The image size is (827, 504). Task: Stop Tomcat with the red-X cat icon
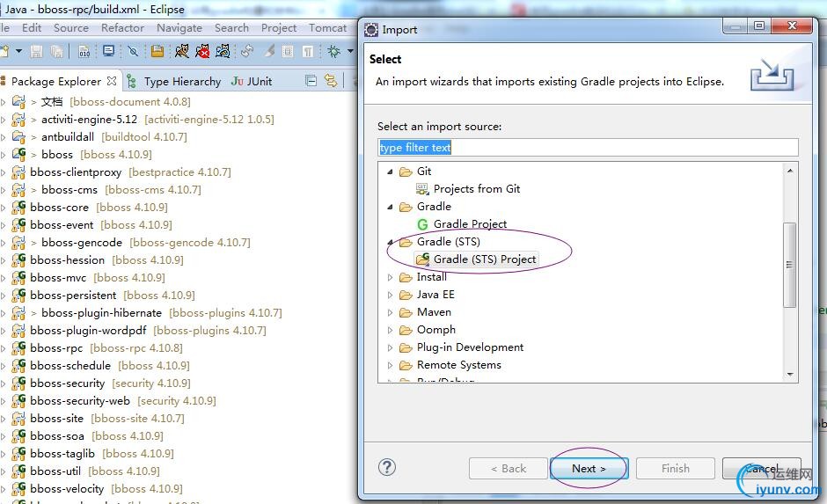point(202,51)
